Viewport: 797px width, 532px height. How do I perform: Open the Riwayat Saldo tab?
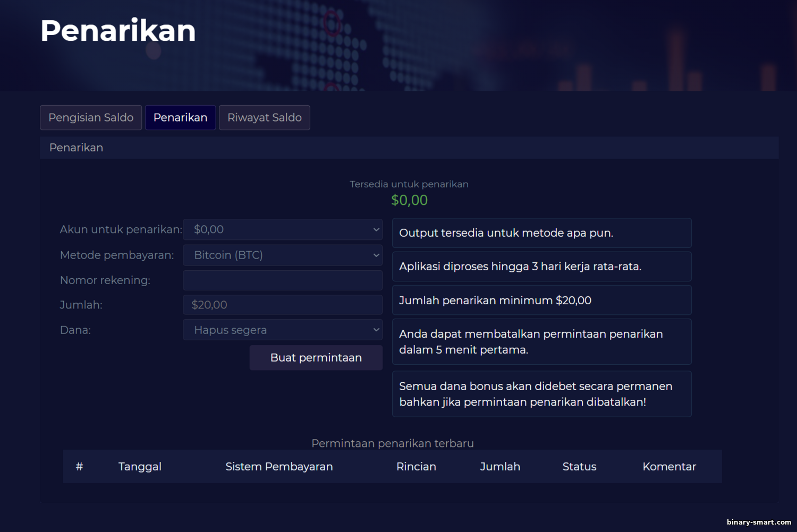coord(265,117)
